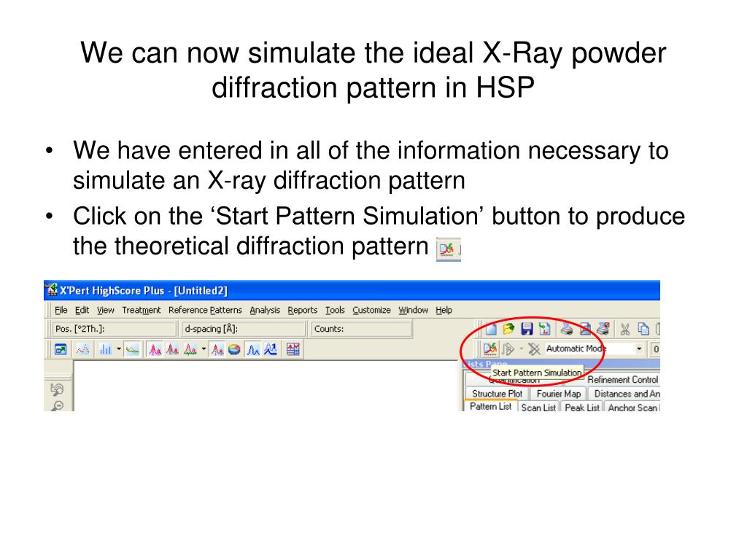Click the pie chart icon
Viewport: 747px width, 560px height.
tap(234, 349)
